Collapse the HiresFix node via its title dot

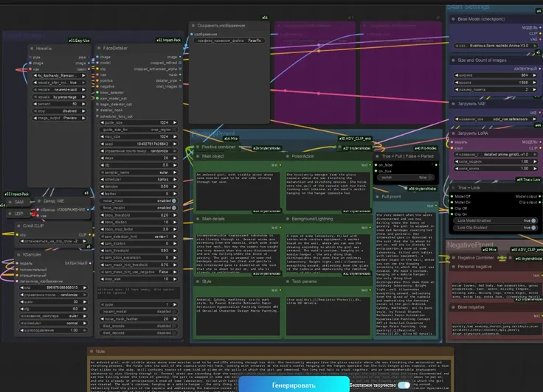click(x=32, y=48)
